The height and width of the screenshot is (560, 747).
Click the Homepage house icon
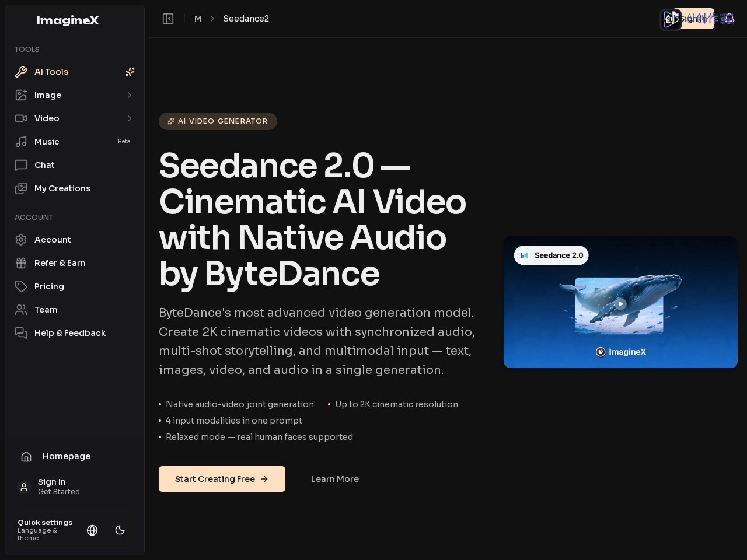(x=26, y=456)
